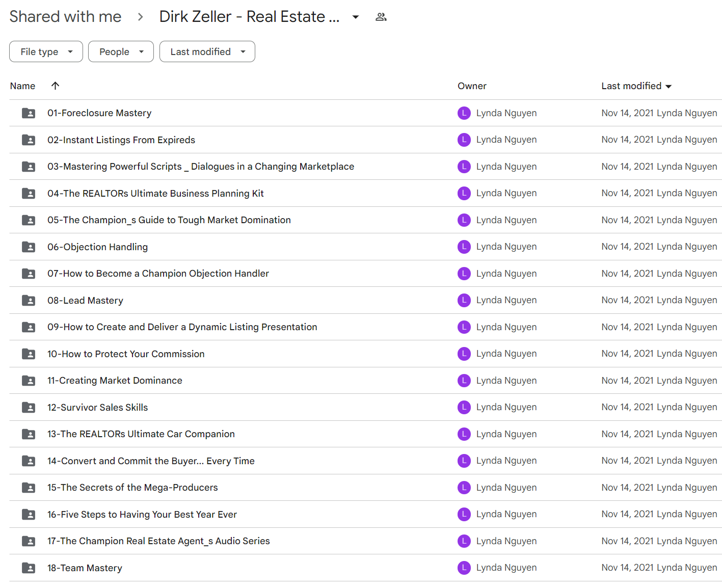Select the 15-The Secrets of the Mega-Producers folder icon
The height and width of the screenshot is (588, 722).
(x=29, y=488)
